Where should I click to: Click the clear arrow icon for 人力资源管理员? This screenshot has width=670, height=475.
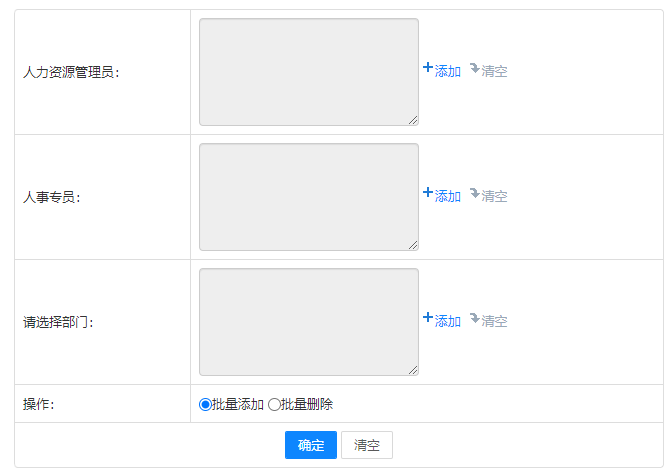474,69
